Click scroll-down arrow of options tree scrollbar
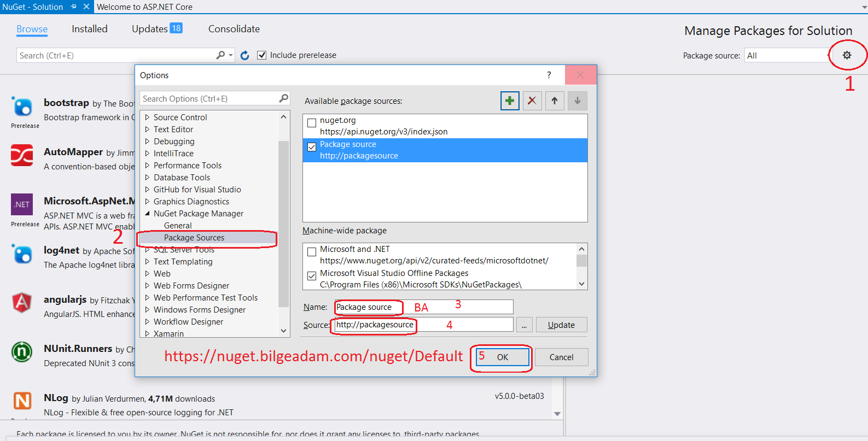 pos(283,331)
